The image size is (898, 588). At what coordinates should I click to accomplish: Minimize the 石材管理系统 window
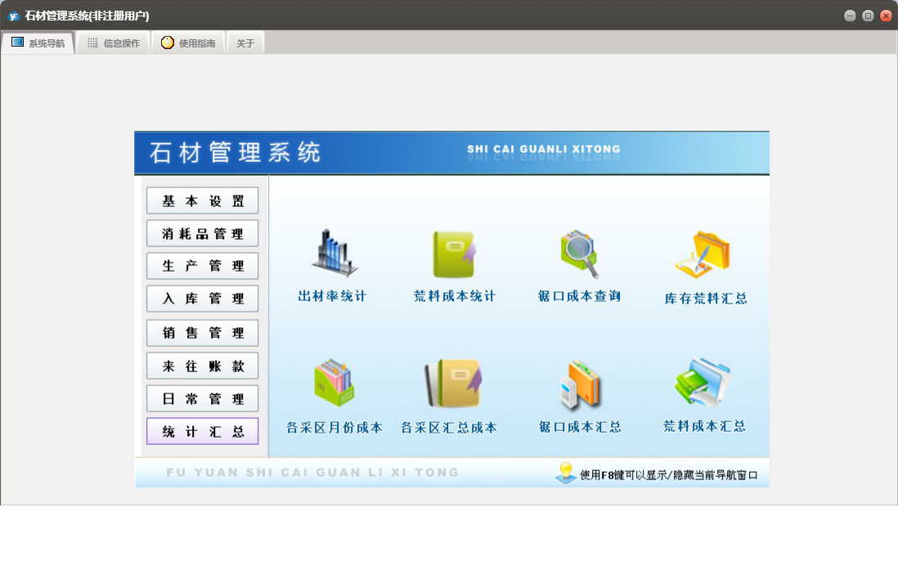(x=850, y=16)
